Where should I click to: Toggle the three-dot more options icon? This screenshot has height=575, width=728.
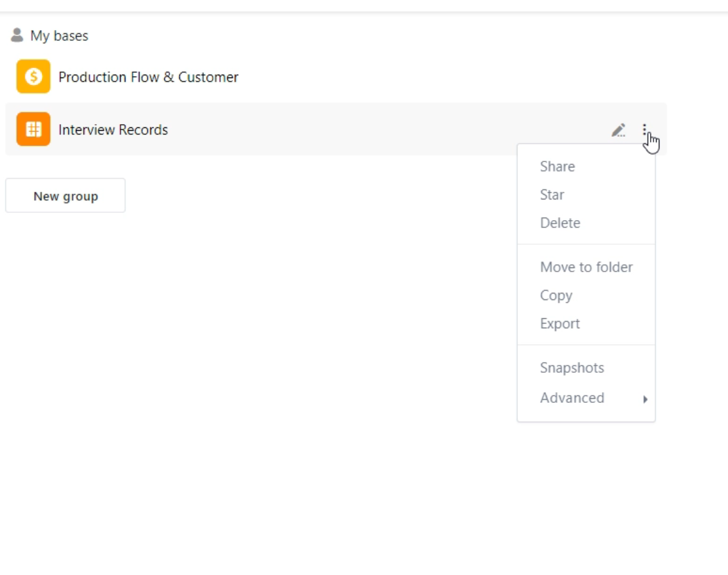[645, 129]
